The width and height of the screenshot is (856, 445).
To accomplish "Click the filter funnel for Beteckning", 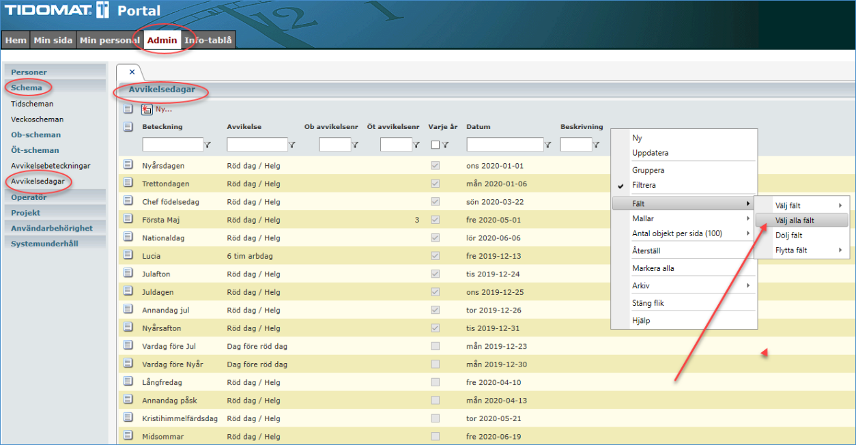I will pos(207,145).
